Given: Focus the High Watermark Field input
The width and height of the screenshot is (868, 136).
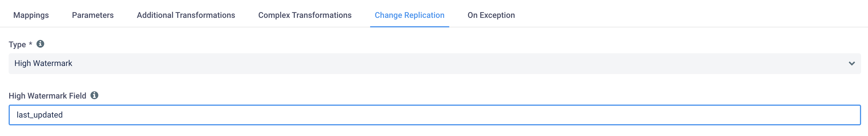Looking at the screenshot, I should tap(434, 115).
